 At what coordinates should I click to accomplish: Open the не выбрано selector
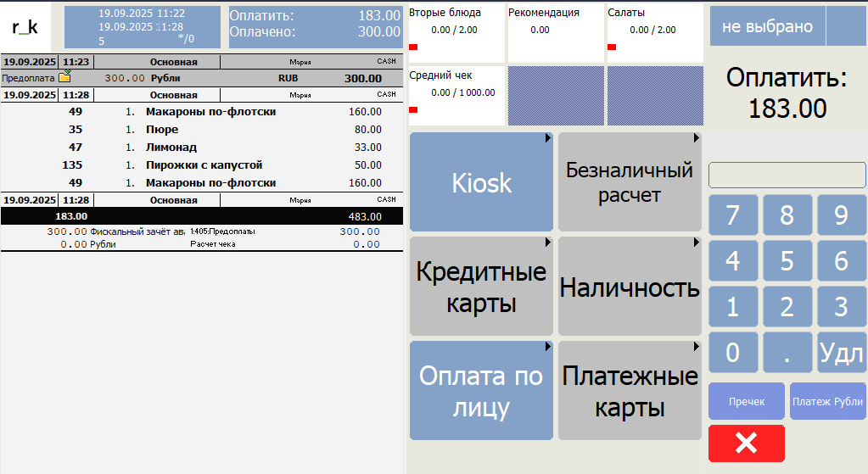coord(767,26)
